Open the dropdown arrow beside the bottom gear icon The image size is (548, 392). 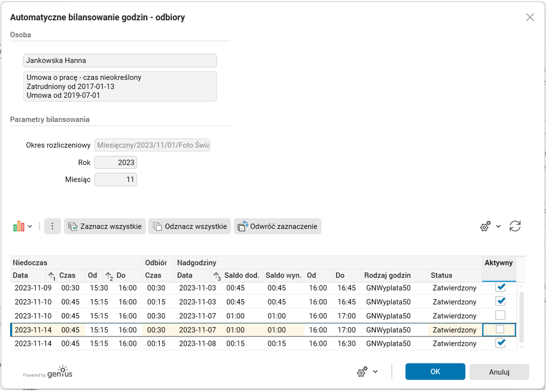tap(375, 372)
